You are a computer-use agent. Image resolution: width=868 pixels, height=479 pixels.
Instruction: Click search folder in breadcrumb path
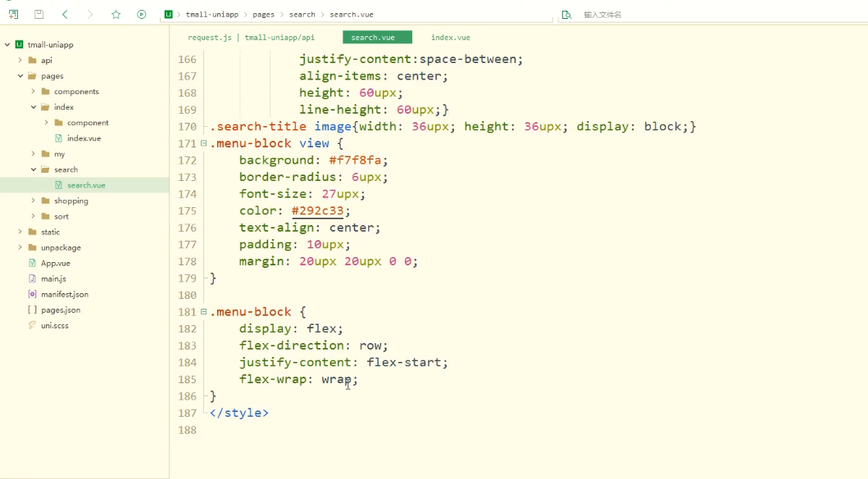[x=302, y=15]
